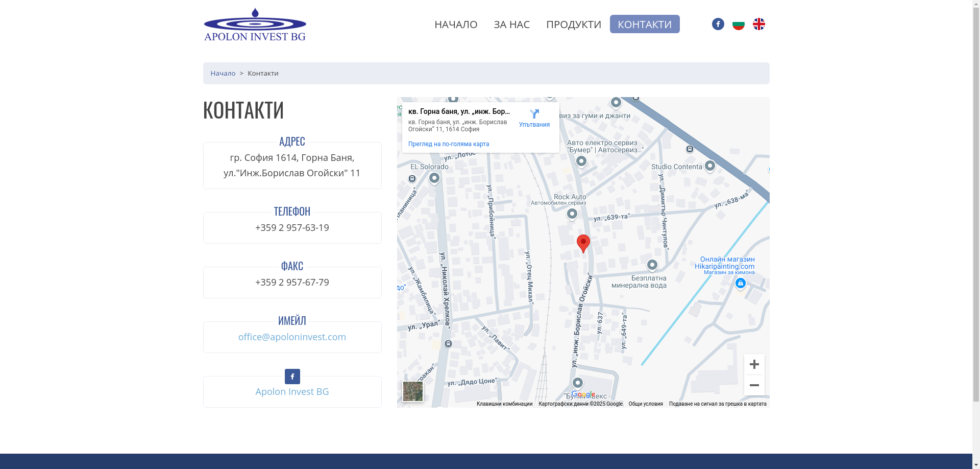
Task: Open the ПРОДУКТИ menu item
Action: tap(574, 24)
